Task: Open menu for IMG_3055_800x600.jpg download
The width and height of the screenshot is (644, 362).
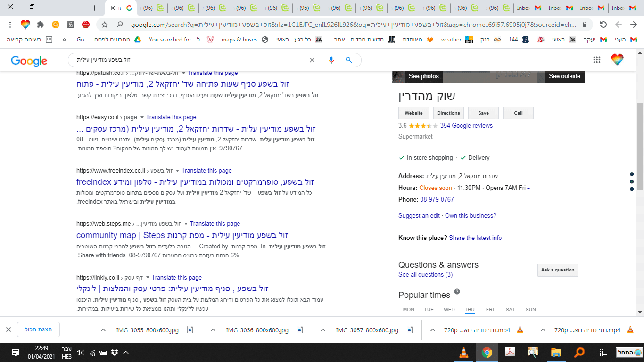Action: [103, 330]
